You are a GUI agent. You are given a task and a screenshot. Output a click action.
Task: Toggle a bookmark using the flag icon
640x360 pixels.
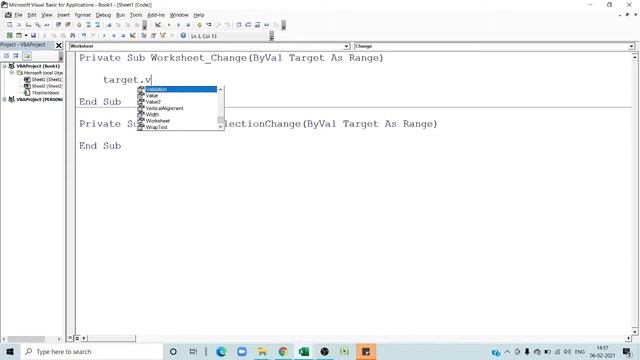pos(109,25)
